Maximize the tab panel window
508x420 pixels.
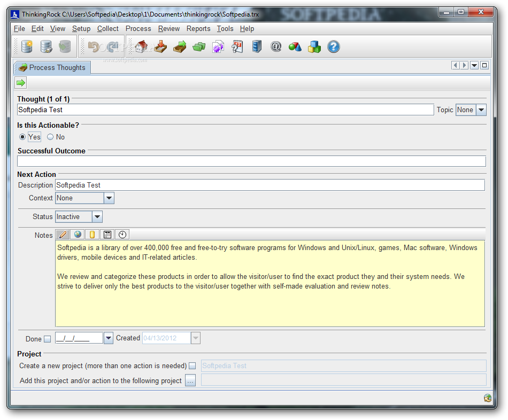pos(484,65)
